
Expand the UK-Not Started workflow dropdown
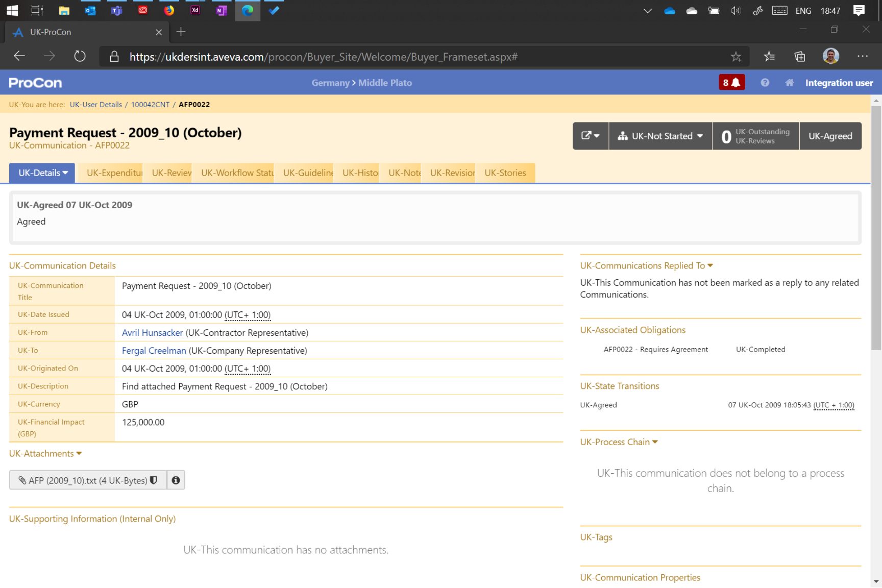click(660, 136)
